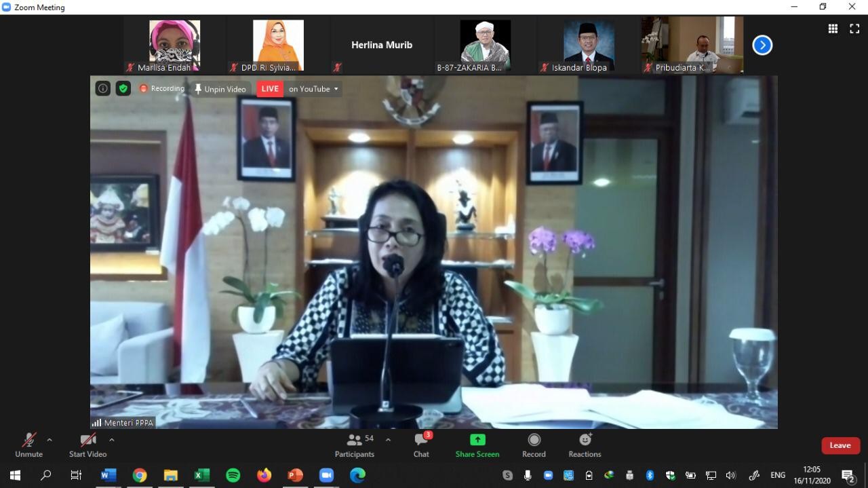Select B-87-ZAKARIA participant thumbnail

(x=486, y=45)
